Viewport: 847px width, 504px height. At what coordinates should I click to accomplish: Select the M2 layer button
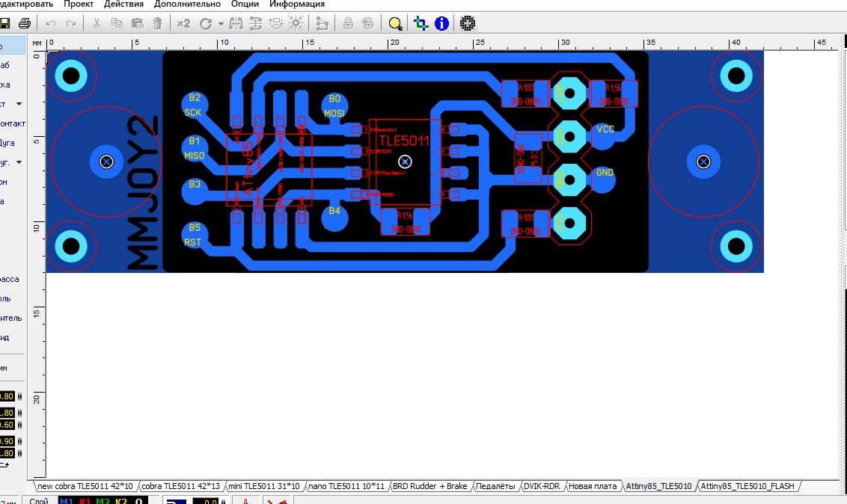click(x=103, y=501)
